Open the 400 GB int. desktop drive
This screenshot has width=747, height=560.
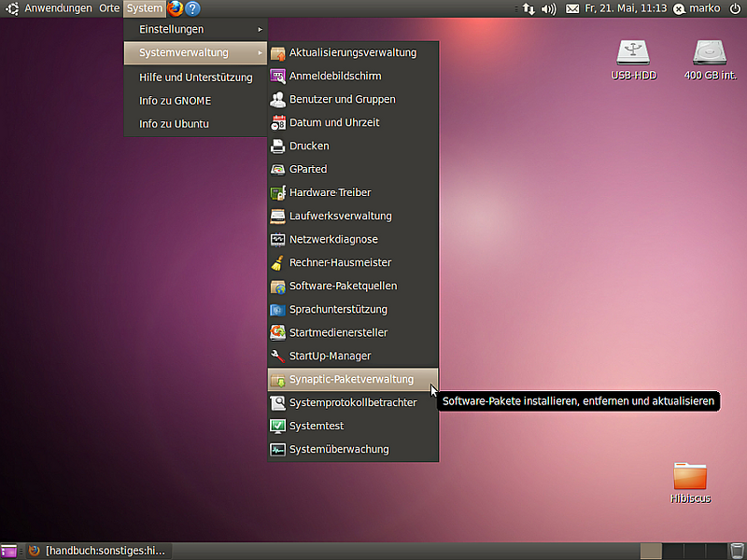[710, 60]
